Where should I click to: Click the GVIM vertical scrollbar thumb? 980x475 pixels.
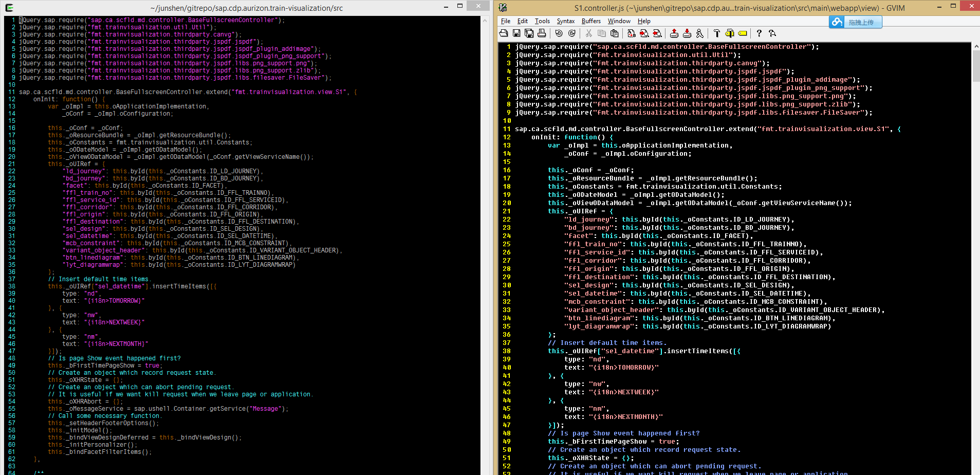click(976, 66)
